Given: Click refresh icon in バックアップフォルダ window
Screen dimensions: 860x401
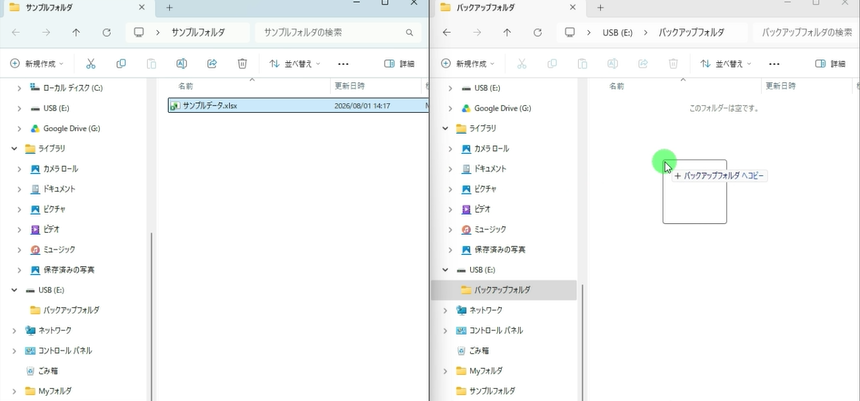Looking at the screenshot, I should [538, 32].
